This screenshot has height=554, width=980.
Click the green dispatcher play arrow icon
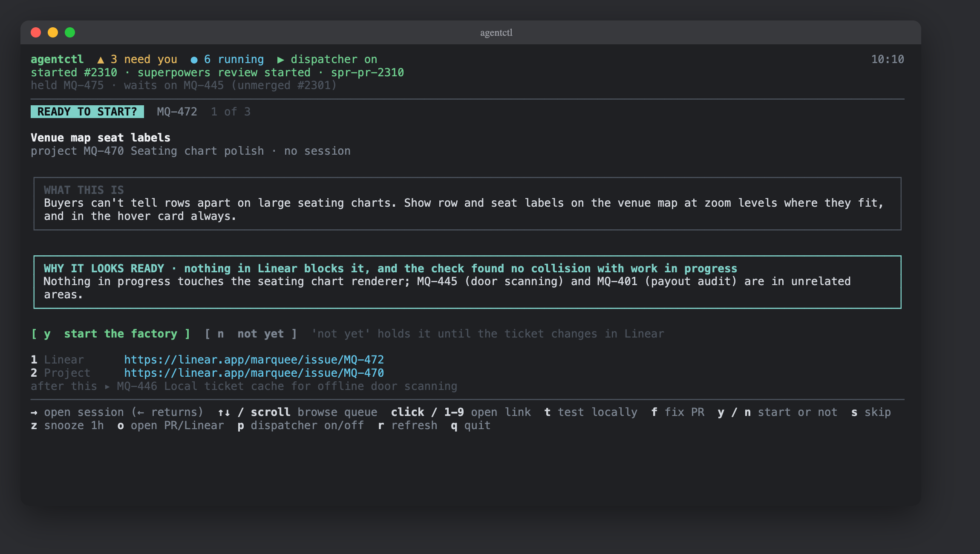click(280, 60)
